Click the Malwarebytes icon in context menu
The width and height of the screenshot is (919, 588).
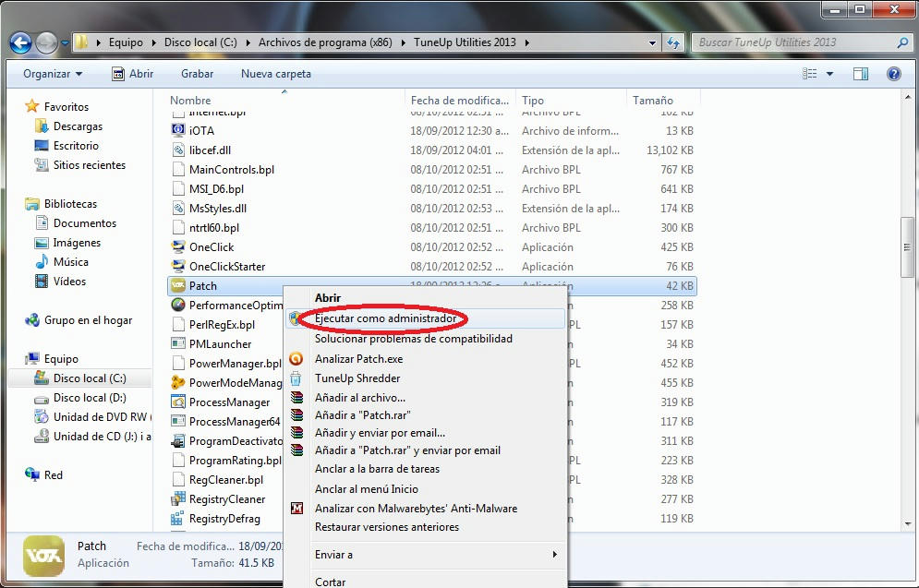pos(297,509)
